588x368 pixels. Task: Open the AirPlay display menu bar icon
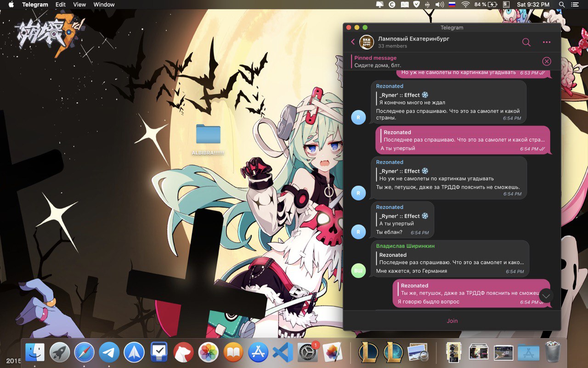pyautogui.click(x=380, y=5)
